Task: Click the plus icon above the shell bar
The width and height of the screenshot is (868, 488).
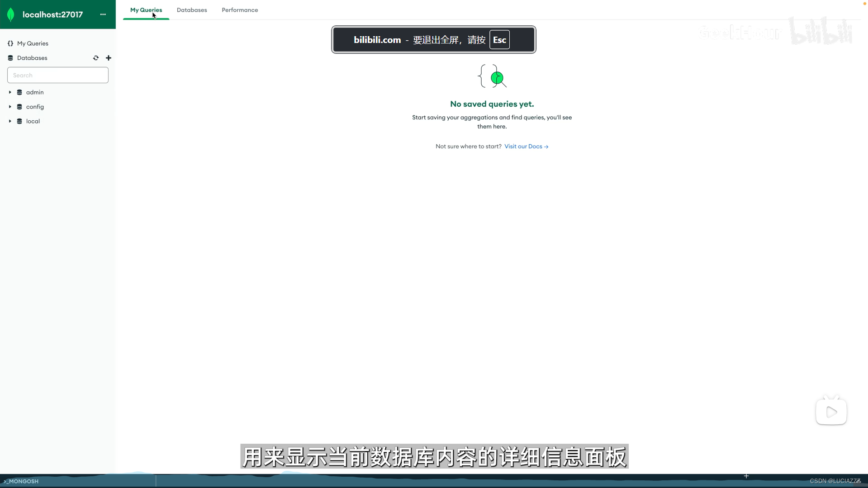Action: pos(745,476)
